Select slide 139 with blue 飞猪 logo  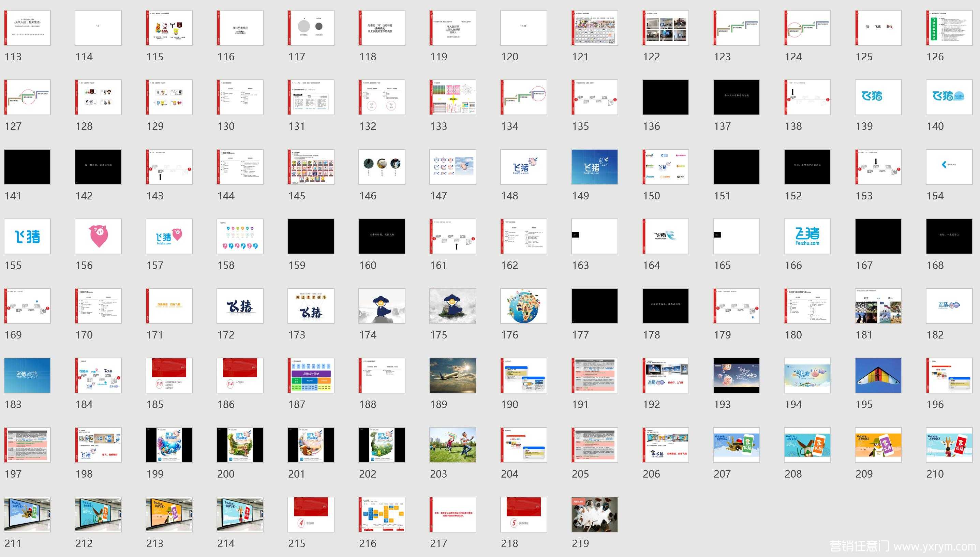pos(878,97)
